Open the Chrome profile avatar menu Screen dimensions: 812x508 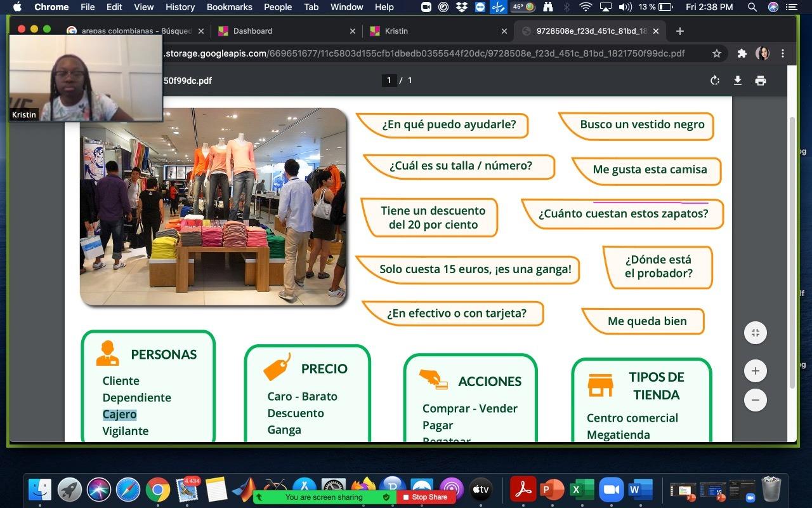click(763, 54)
